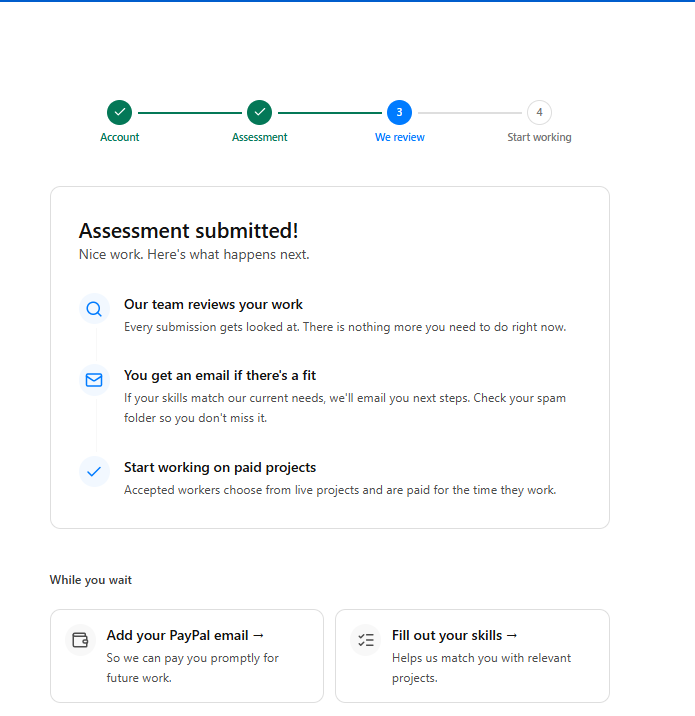Click the Account step label

point(120,137)
